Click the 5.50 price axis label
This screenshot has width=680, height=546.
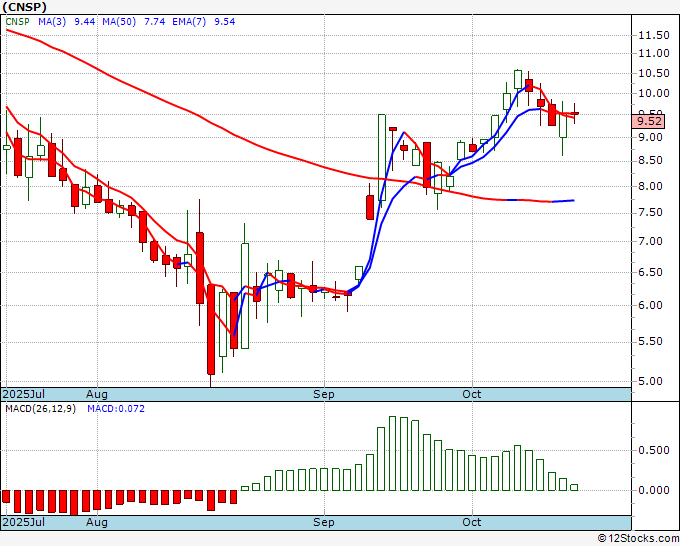[650, 342]
